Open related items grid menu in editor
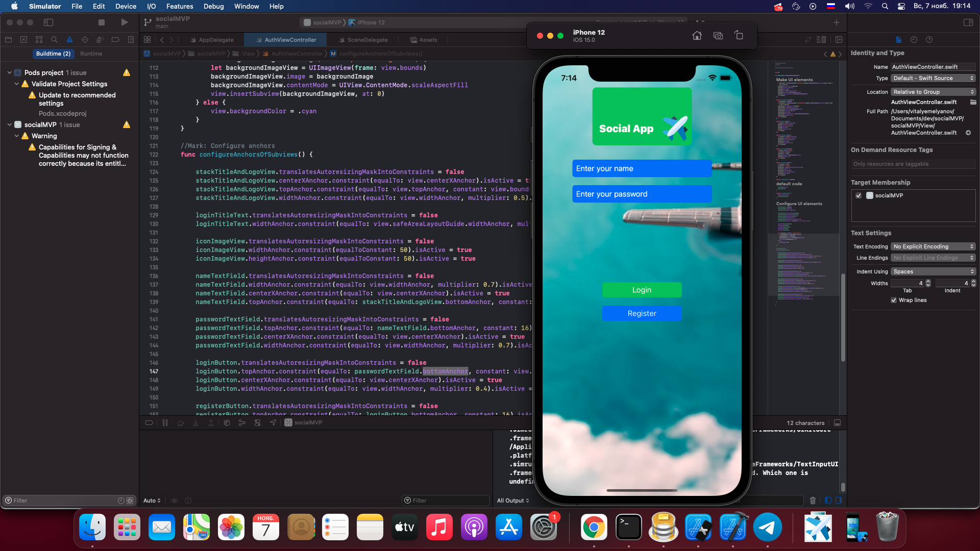This screenshot has width=980, height=551. (x=147, y=40)
